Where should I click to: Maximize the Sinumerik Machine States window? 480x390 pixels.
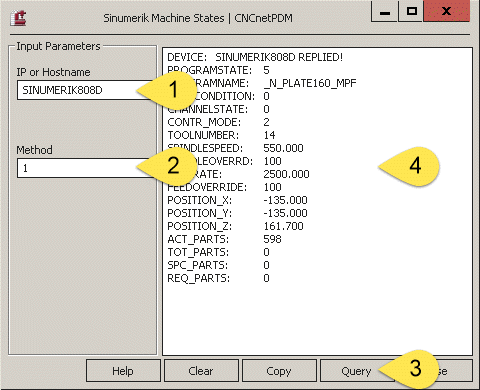click(412, 12)
